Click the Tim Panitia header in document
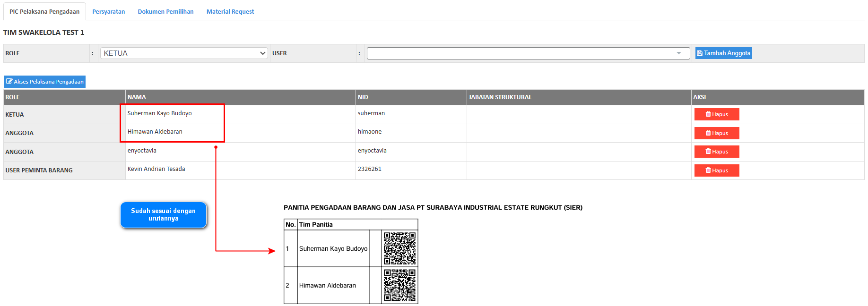This screenshot has width=868, height=306. tap(316, 225)
